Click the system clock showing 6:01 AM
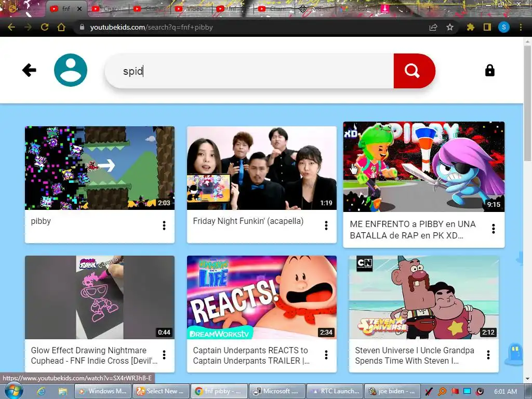 (506, 391)
